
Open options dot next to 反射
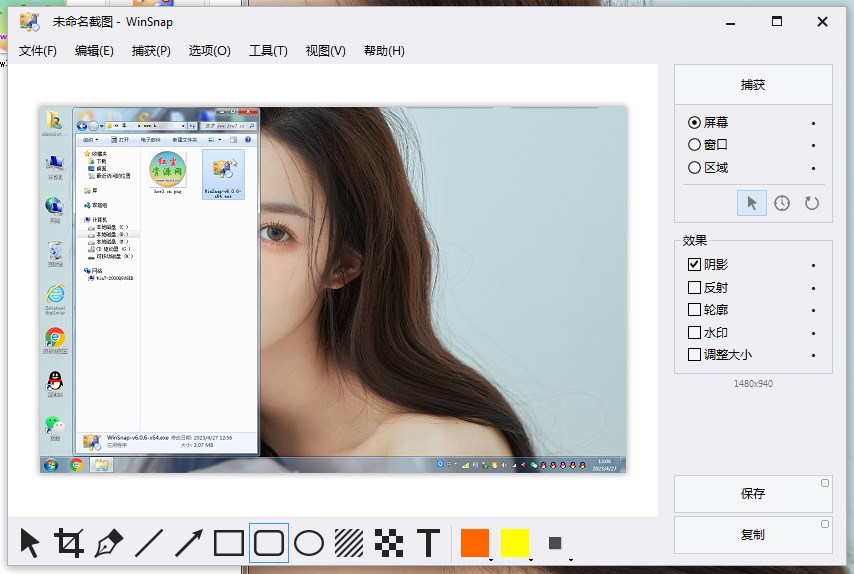click(814, 288)
